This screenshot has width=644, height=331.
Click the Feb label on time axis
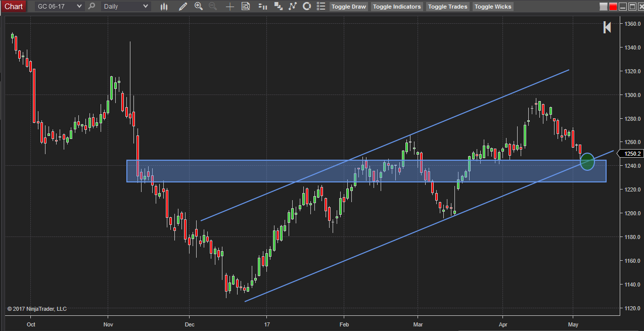pyautogui.click(x=344, y=324)
